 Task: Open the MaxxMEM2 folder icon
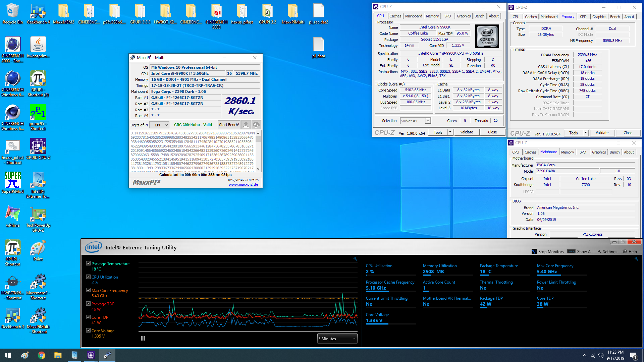[x=64, y=14]
